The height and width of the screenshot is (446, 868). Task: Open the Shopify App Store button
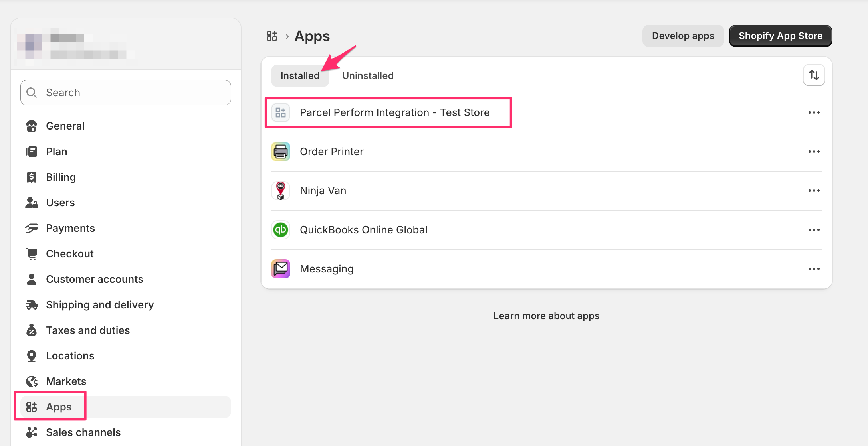pos(781,36)
